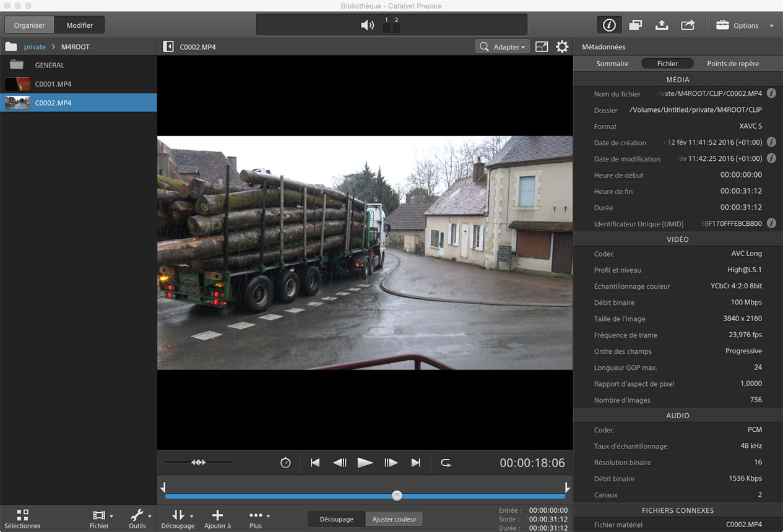Click the play button in transport controls

365,463
